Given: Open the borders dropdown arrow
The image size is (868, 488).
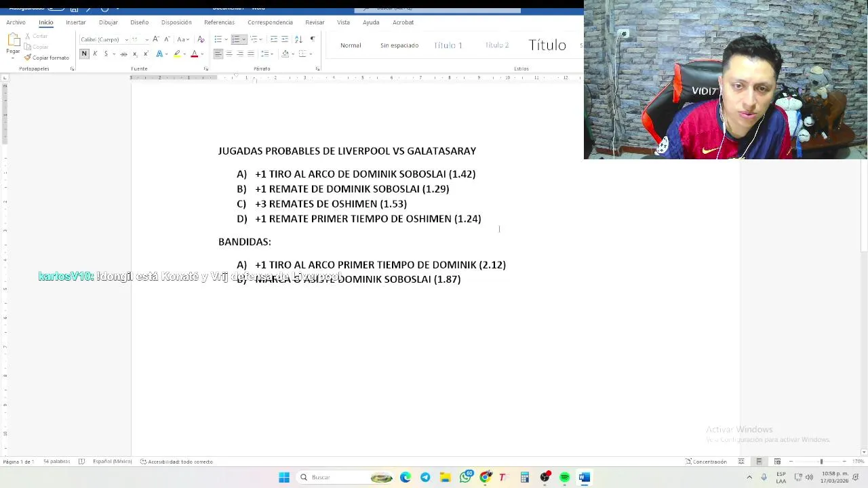Looking at the screenshot, I should tap(311, 54).
